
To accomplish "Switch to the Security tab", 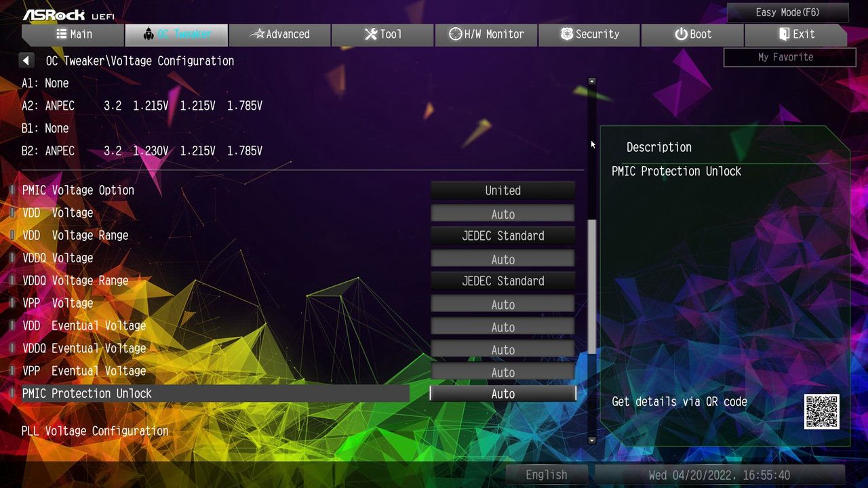I will (x=589, y=35).
